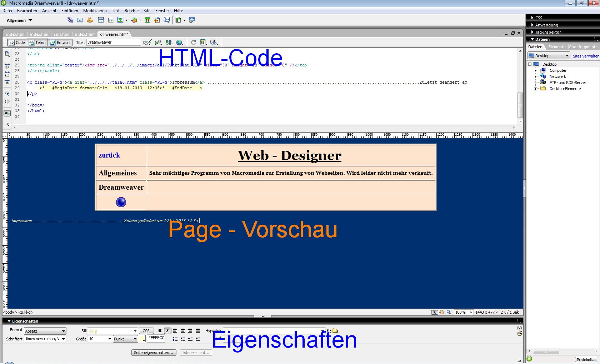Insert a named anchor icon
Image resolution: width=600 pixels, height=364 pixels.
click(90, 20)
